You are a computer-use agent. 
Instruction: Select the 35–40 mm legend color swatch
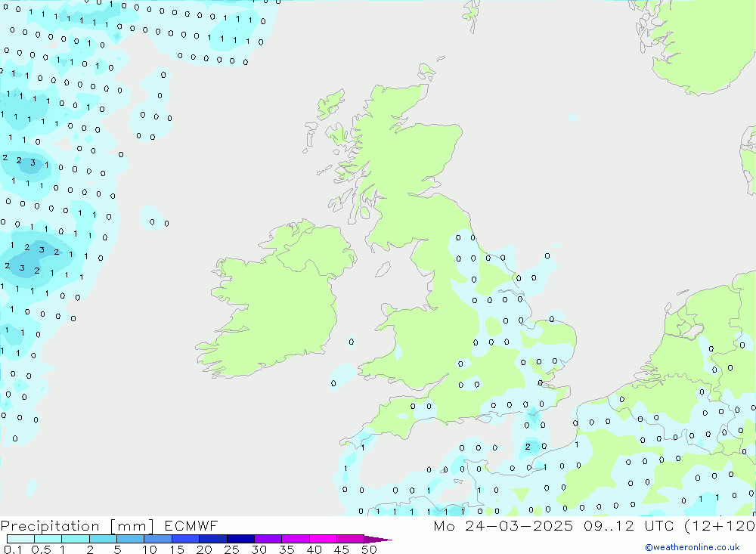[295, 539]
